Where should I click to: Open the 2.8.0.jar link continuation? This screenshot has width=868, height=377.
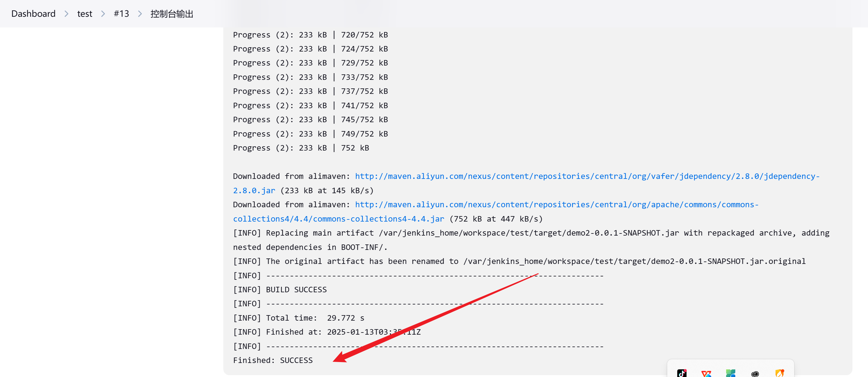click(x=254, y=190)
